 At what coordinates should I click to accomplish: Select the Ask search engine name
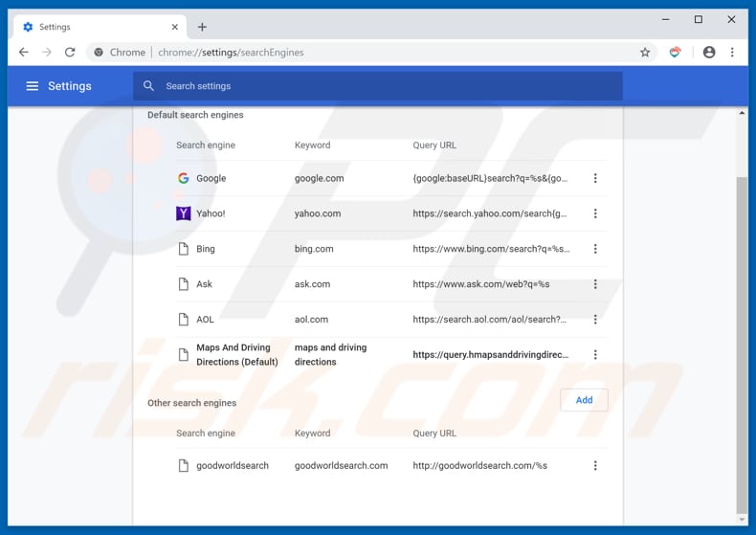point(204,284)
